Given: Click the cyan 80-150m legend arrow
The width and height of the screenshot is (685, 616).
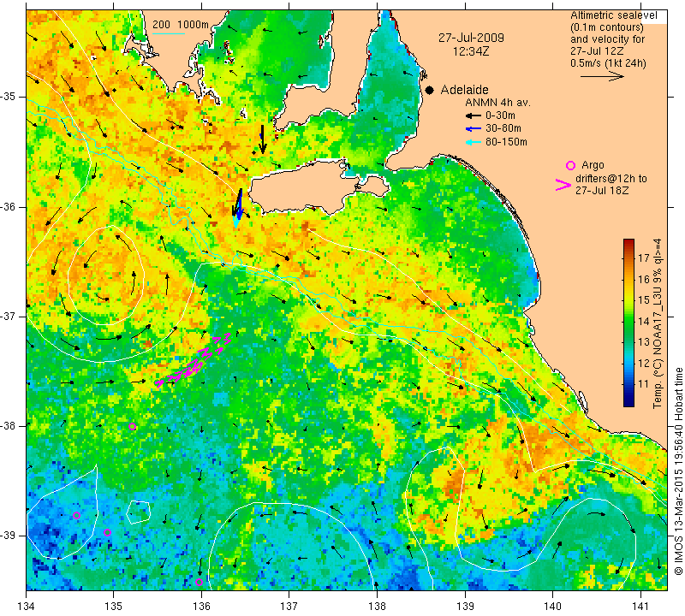Looking at the screenshot, I should click(x=474, y=142).
